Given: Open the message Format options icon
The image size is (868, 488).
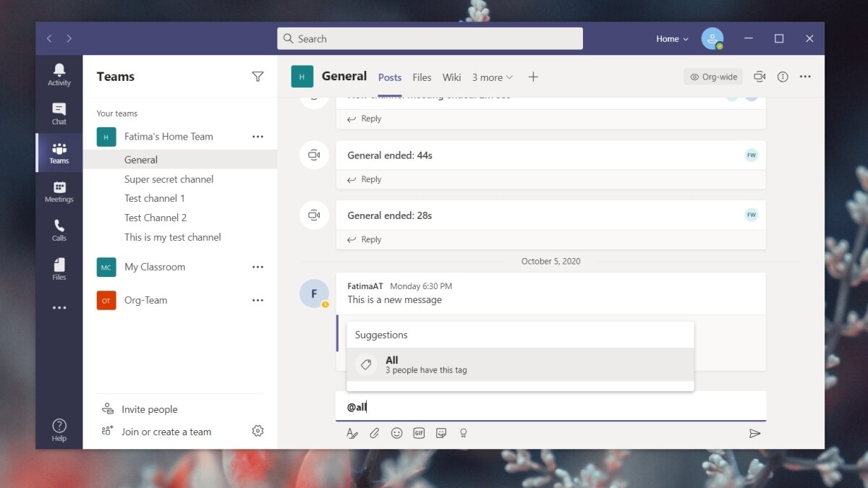Looking at the screenshot, I should (x=352, y=433).
